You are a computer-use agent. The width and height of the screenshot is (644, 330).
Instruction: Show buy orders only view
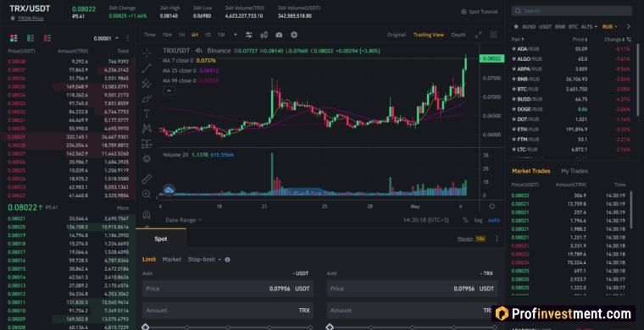31,38
